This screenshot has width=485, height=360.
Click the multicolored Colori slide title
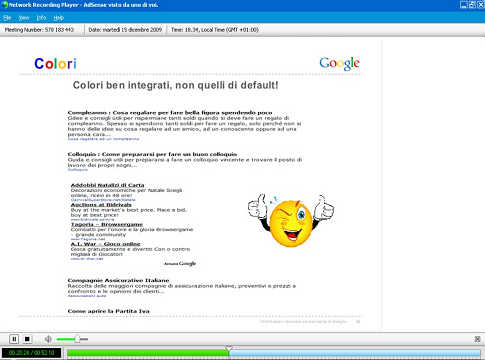pos(55,64)
